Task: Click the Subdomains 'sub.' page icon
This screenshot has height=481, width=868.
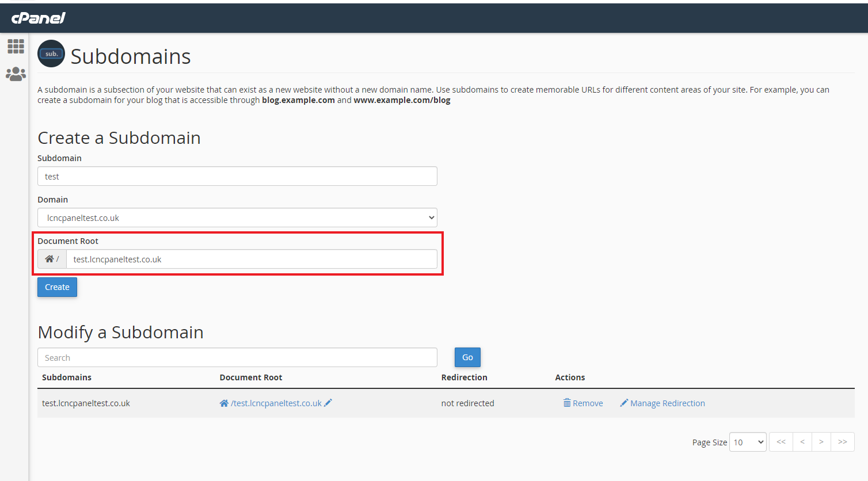Action: (51, 54)
